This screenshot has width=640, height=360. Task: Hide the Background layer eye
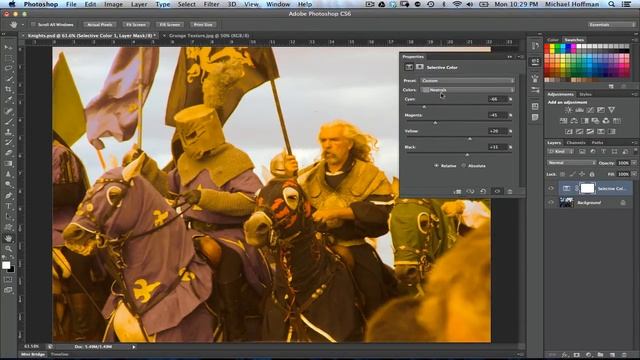(551, 202)
